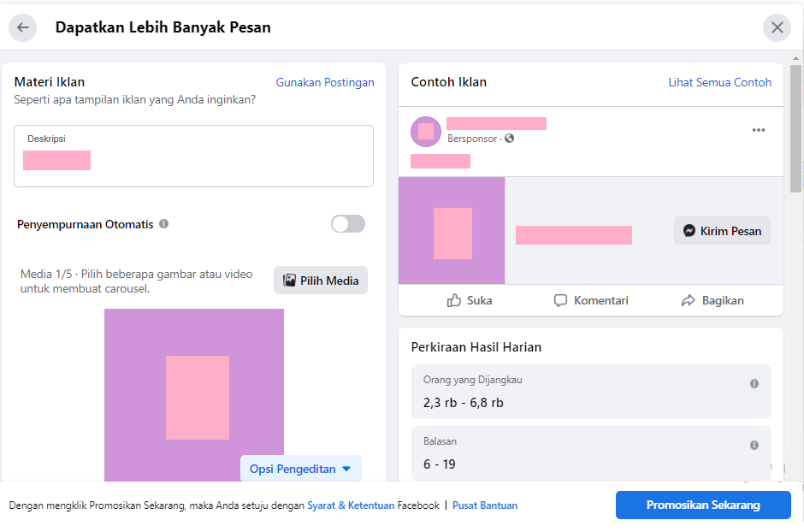
Task: Click info icon for Balasan estimate
Action: pos(754,445)
